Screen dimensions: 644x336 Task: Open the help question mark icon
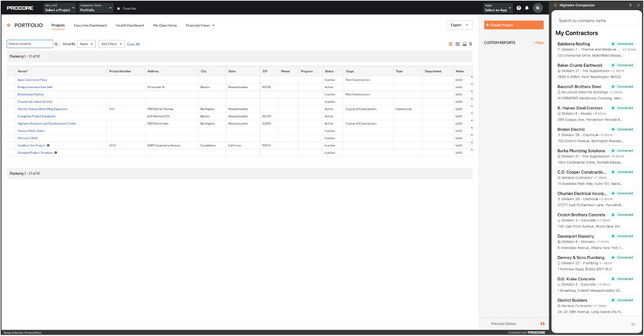519,8
